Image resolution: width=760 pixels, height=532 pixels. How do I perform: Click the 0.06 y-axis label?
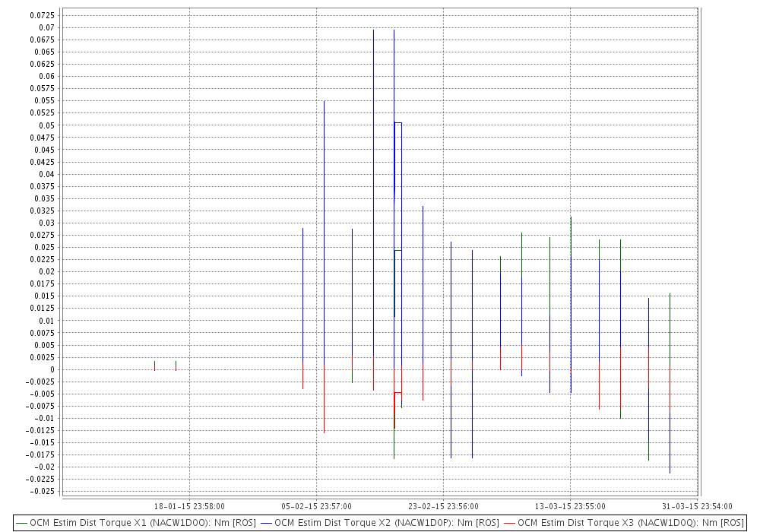(x=47, y=76)
